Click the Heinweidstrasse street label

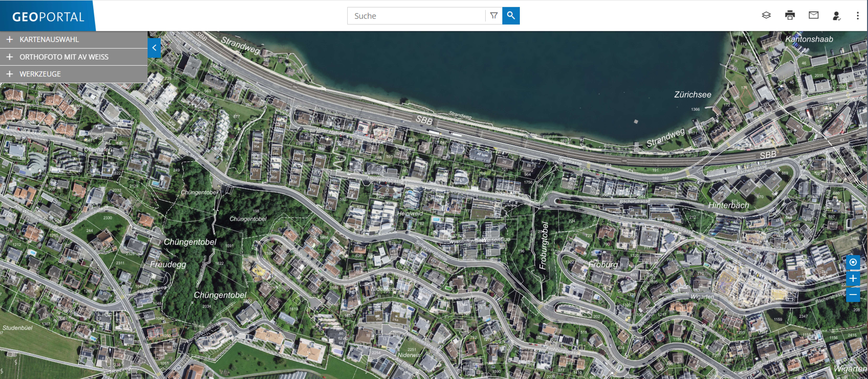pos(385,179)
